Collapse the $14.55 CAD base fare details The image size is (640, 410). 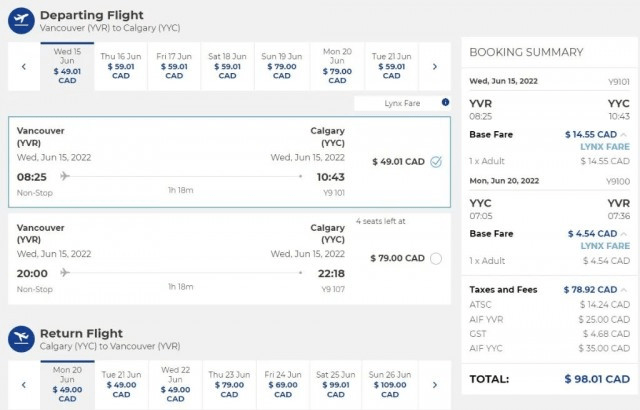point(625,134)
